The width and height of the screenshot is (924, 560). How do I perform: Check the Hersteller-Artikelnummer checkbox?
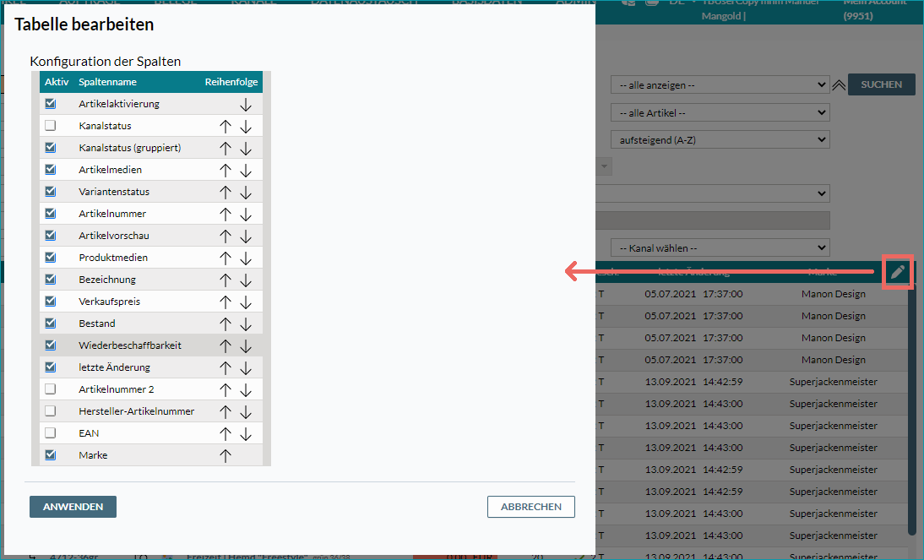click(51, 410)
